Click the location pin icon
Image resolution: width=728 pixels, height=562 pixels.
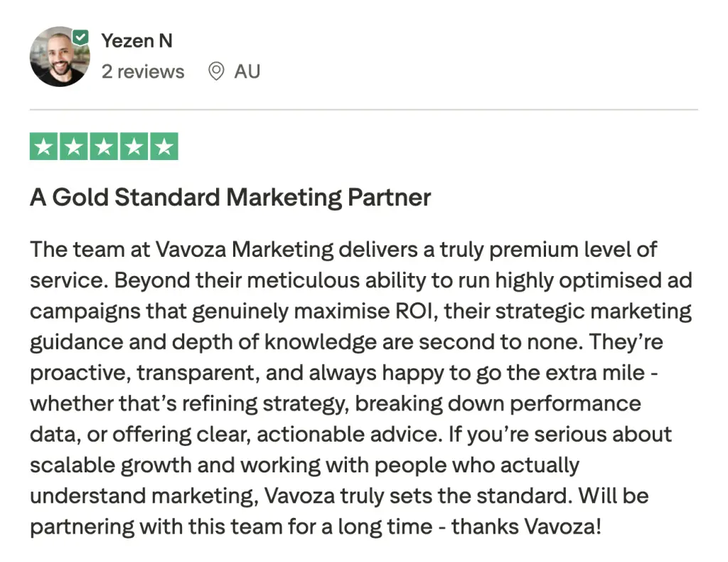click(216, 72)
